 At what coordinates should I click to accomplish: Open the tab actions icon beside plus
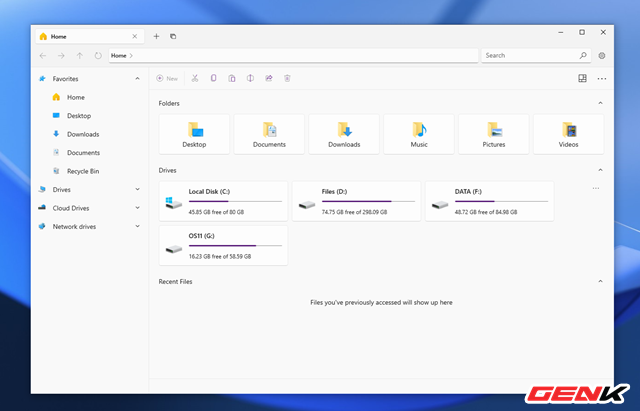(173, 36)
